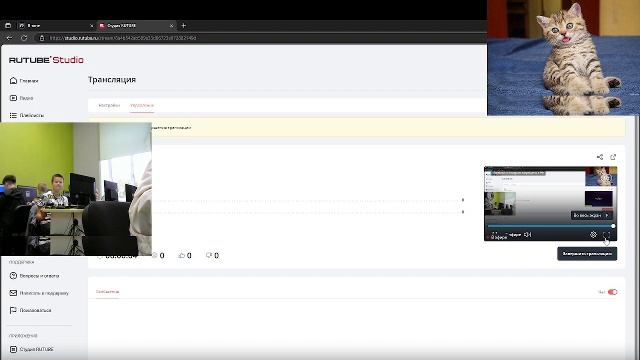640x360 pixels.
Task: Close the Студия RUTUBE browser tab
Action: pos(171,26)
